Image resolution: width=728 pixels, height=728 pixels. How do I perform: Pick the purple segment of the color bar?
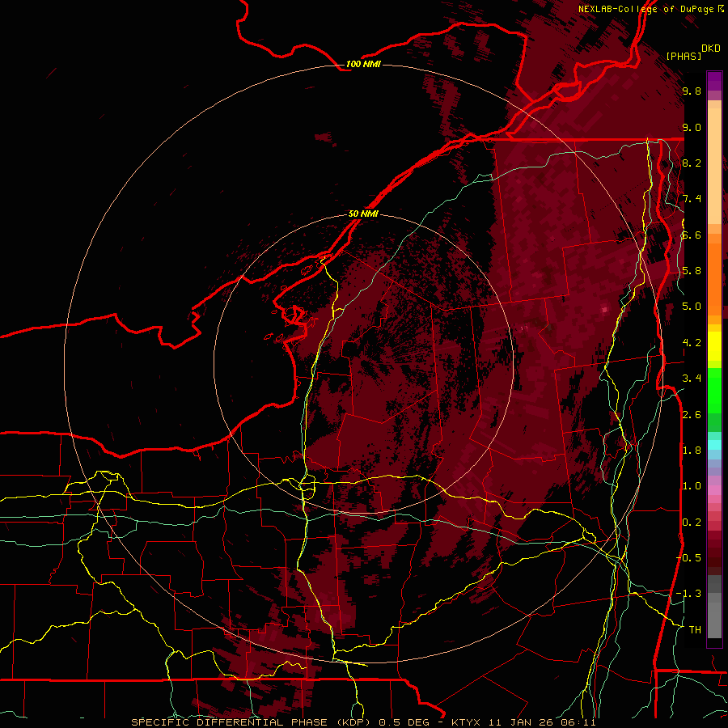pos(714,81)
